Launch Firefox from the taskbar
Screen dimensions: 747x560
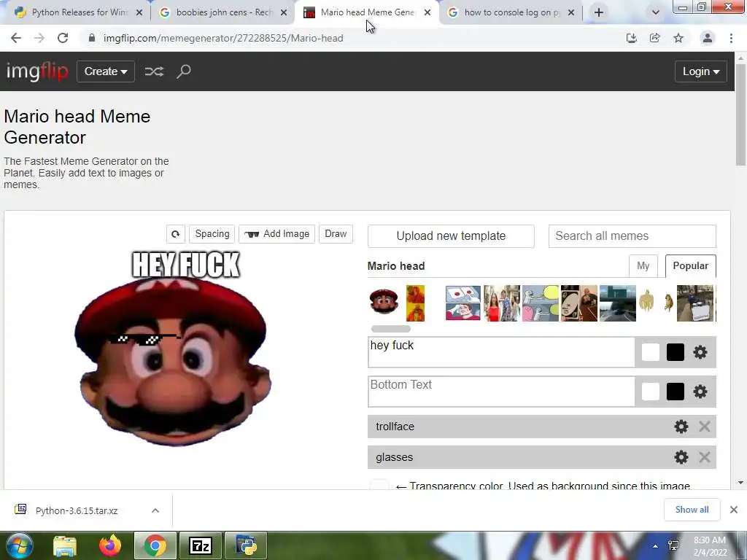click(109, 545)
